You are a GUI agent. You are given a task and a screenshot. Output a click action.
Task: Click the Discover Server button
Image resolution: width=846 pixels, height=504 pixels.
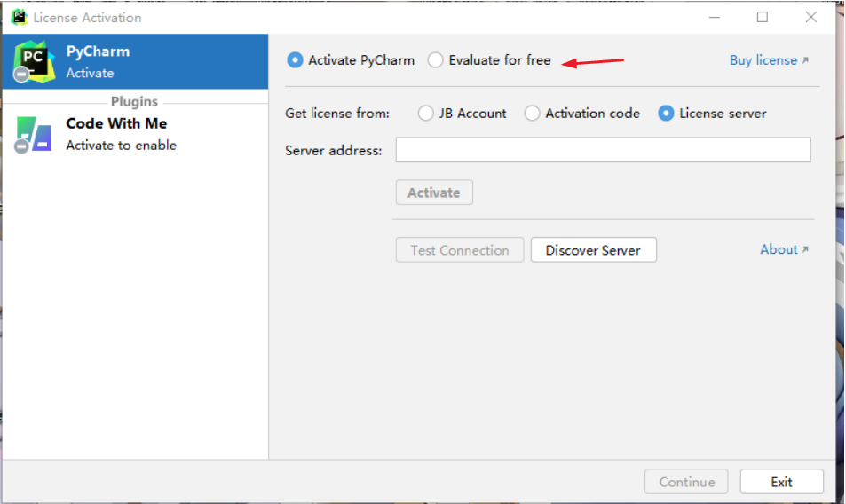593,250
